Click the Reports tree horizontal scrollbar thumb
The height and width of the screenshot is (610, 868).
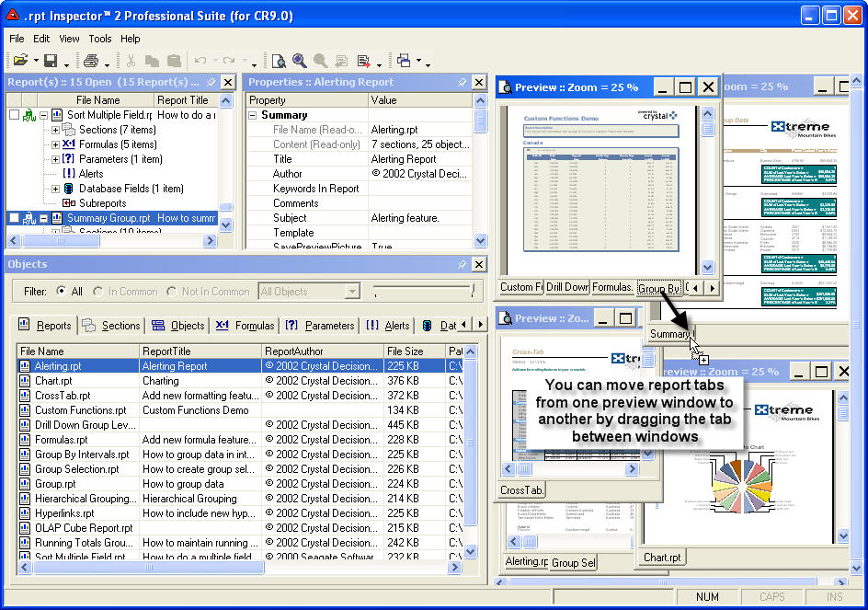[x=61, y=240]
